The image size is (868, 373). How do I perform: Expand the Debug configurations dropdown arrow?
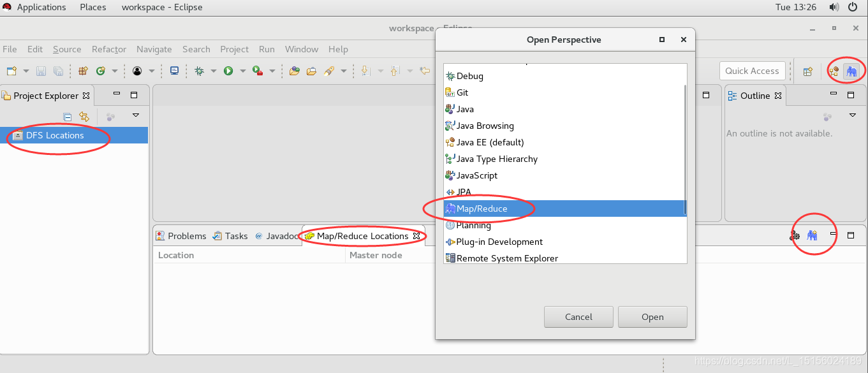click(214, 71)
